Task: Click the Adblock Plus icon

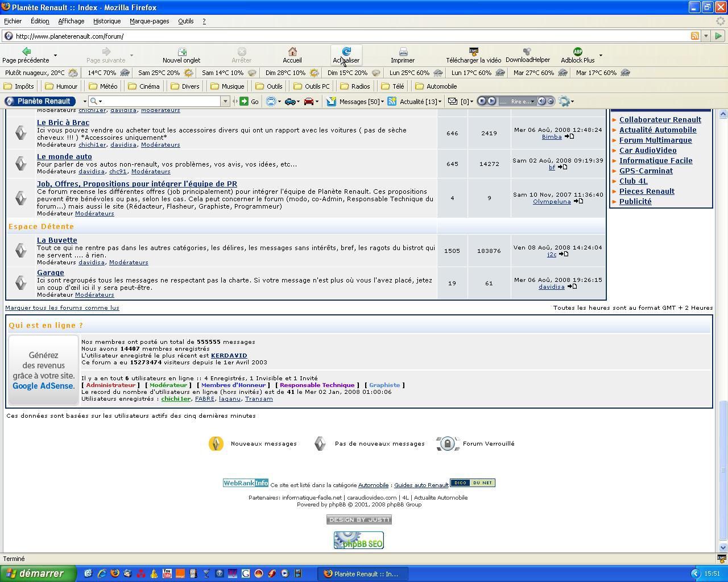Action: coord(577,52)
